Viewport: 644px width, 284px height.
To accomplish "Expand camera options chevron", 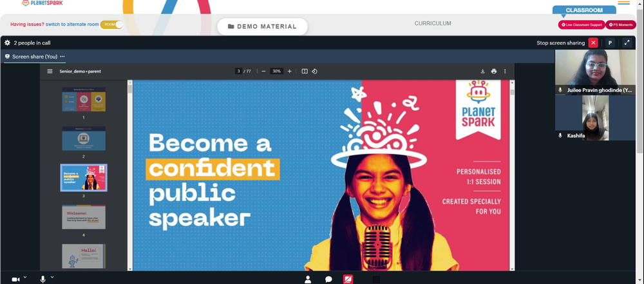I will [25, 278].
